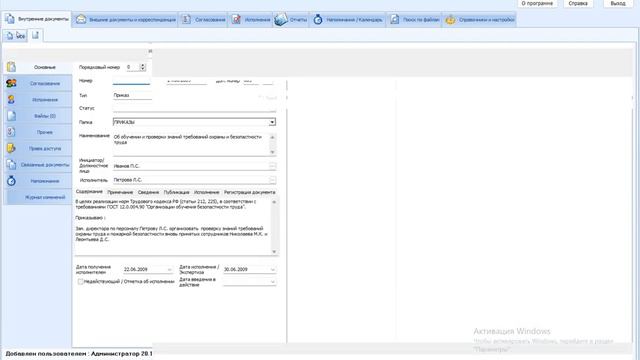Click the 22.06.2009 date value
Image resolution: width=640 pixels, height=360 pixels.
(136, 270)
